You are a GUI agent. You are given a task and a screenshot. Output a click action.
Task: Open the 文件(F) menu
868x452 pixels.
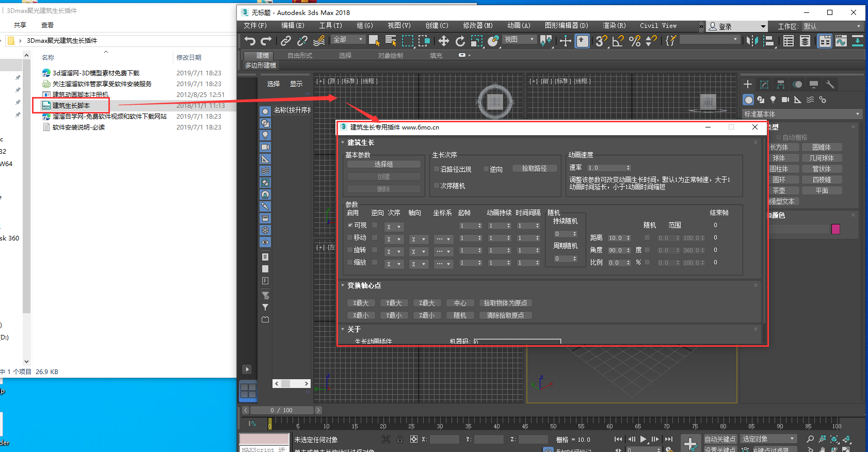click(x=255, y=26)
